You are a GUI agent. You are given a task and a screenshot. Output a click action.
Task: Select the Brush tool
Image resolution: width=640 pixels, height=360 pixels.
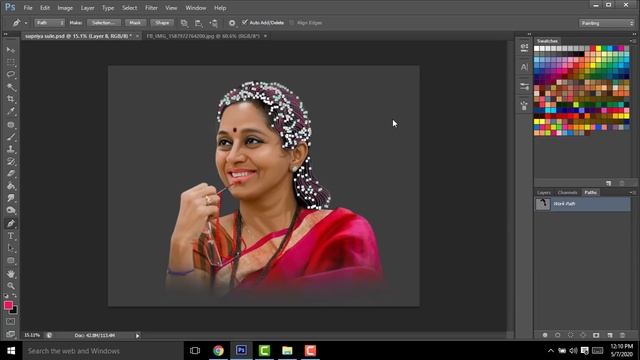11,137
